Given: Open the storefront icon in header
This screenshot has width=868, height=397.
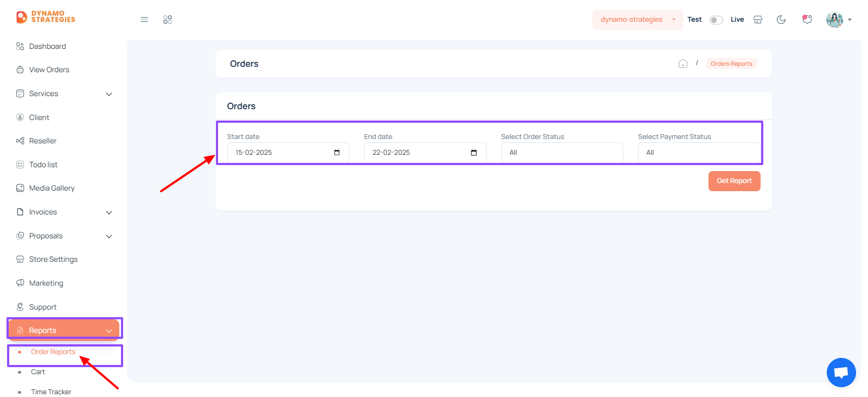Looking at the screenshot, I should point(758,20).
